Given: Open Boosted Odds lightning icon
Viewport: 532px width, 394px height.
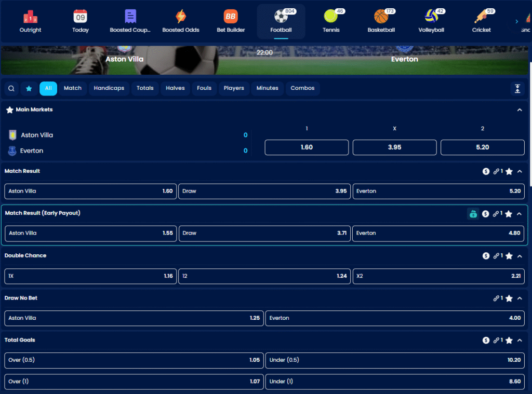Looking at the screenshot, I should click(x=180, y=17).
